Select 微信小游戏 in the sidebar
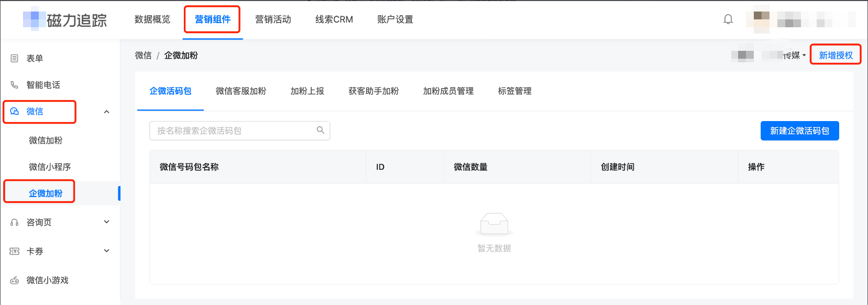The image size is (868, 305). 47,280
